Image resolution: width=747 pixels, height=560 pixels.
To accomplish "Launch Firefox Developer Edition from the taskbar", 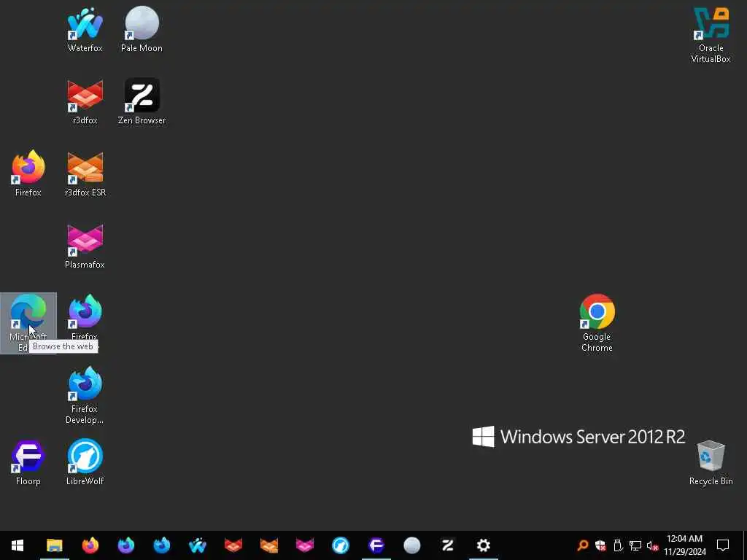I will coord(161,545).
